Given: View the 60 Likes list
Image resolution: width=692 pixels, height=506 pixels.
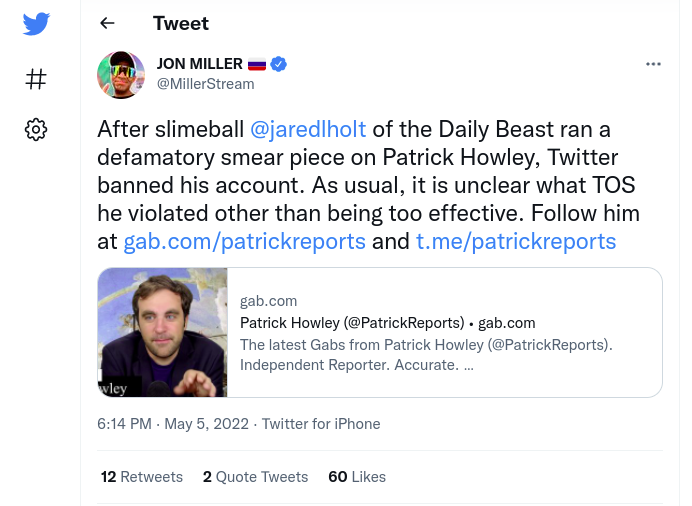Looking at the screenshot, I should pos(357,477).
